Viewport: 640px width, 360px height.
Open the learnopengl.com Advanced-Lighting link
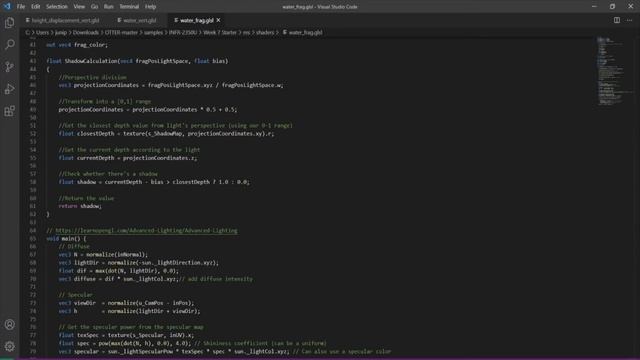[x=146, y=231]
